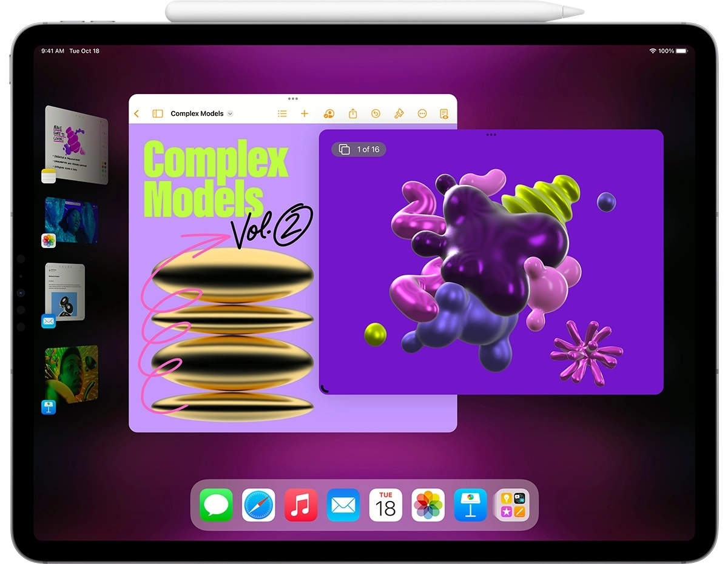Tap the three-dot multitasking handle on Pages window
The height and width of the screenshot is (564, 728).
tap(293, 98)
